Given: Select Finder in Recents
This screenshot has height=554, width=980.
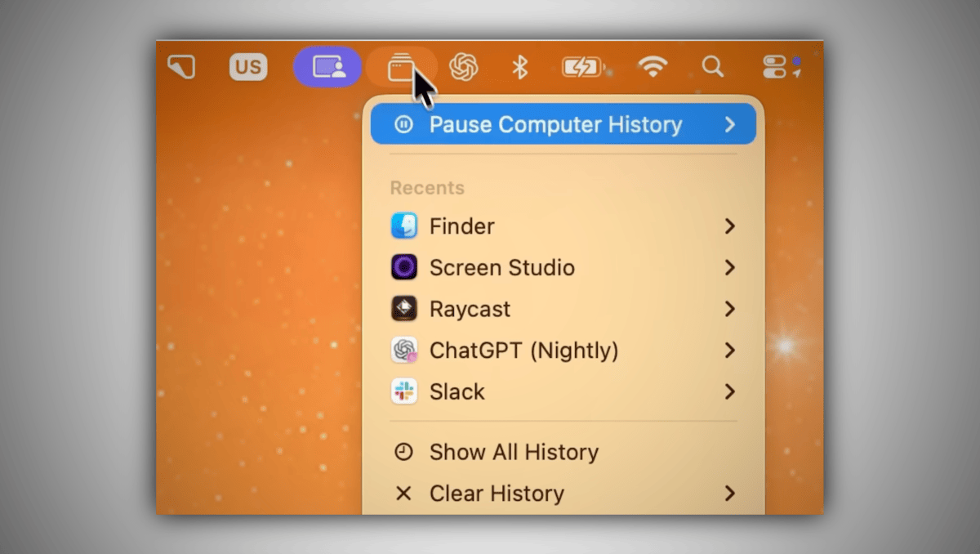Looking at the screenshot, I should coord(563,226).
